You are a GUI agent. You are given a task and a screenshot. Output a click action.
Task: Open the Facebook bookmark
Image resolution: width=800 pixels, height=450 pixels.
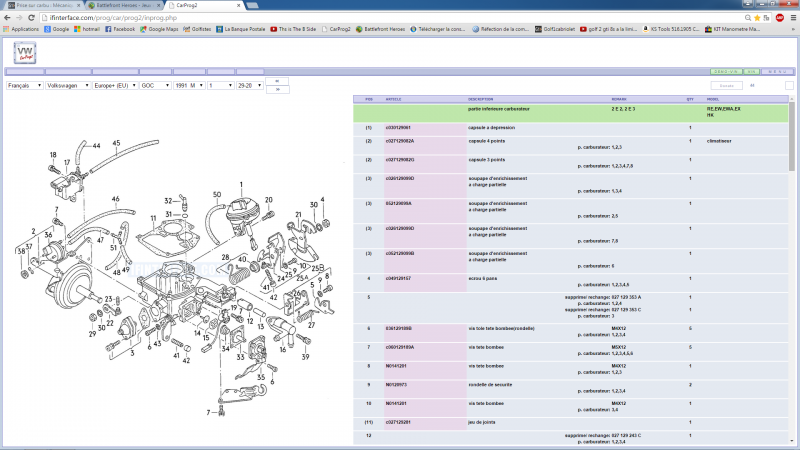[120, 29]
